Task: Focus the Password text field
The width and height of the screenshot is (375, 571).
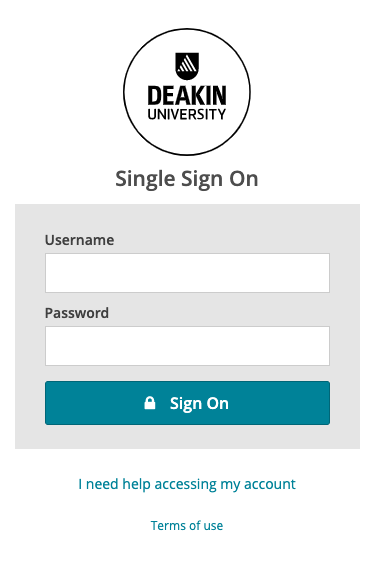Action: click(188, 346)
